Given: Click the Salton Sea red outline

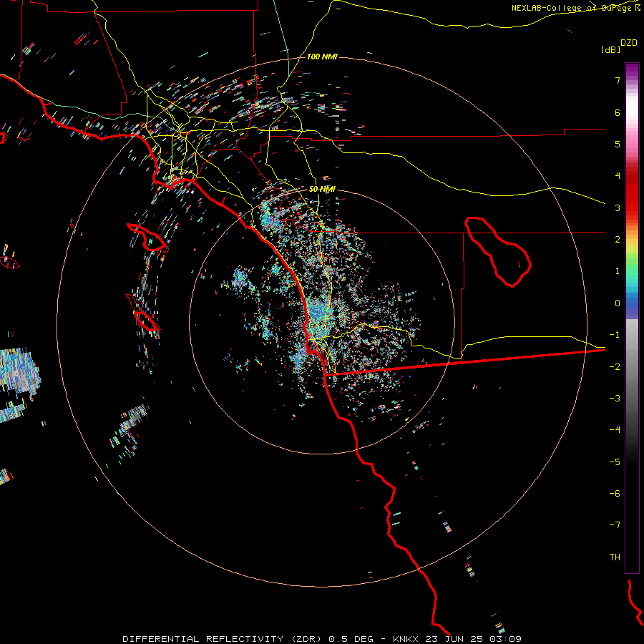Looking at the screenshot, I should [498, 251].
